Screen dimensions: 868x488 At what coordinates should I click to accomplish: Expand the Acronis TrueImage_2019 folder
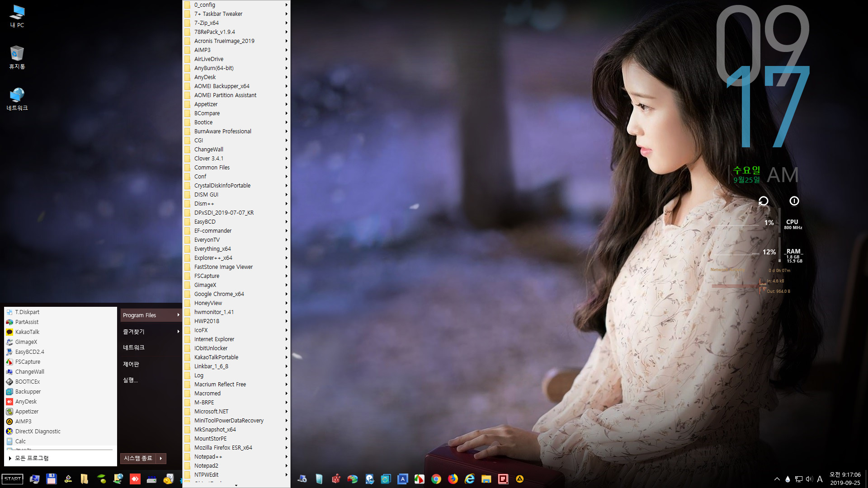[x=236, y=41]
